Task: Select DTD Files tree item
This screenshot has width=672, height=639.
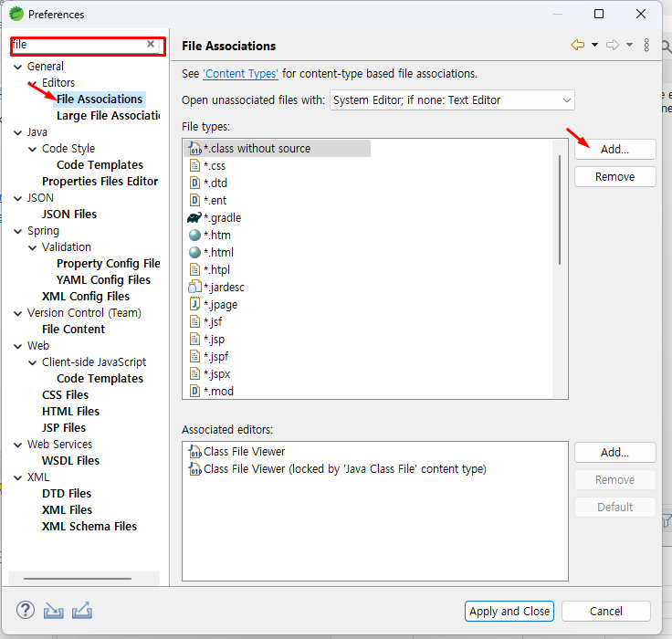Action: click(x=67, y=493)
